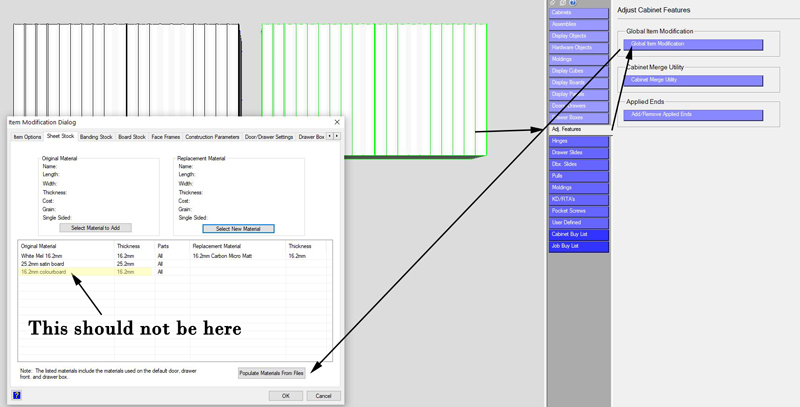Click the Add/Remove Applied Ends button
This screenshot has width=800, height=407.
click(x=694, y=115)
